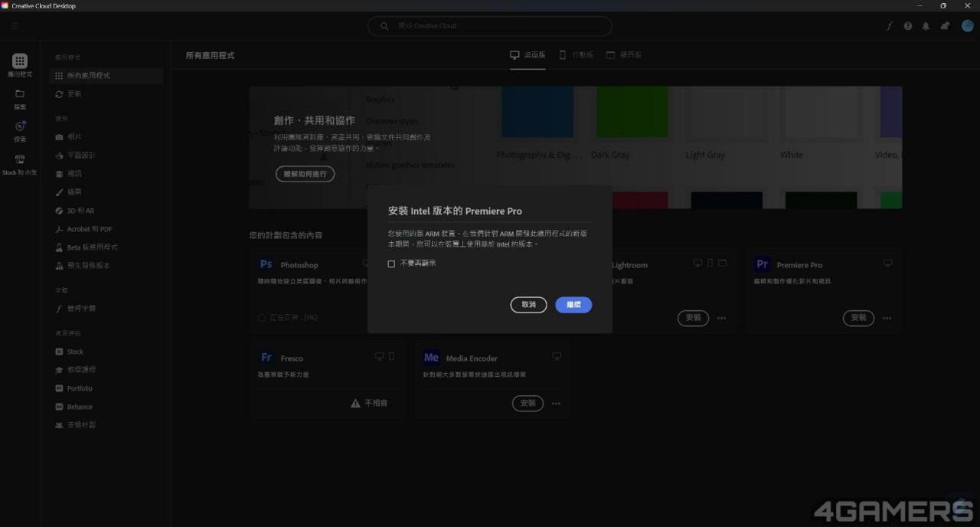The height and width of the screenshot is (527, 980).
Task: Select Beta 版應用程式 in sidebar
Action: pos(106,247)
